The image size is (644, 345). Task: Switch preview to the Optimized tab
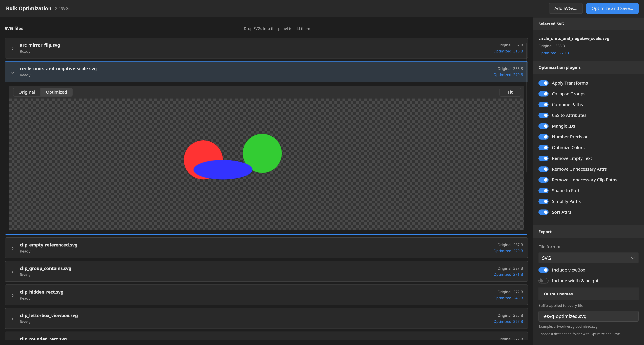(x=56, y=92)
